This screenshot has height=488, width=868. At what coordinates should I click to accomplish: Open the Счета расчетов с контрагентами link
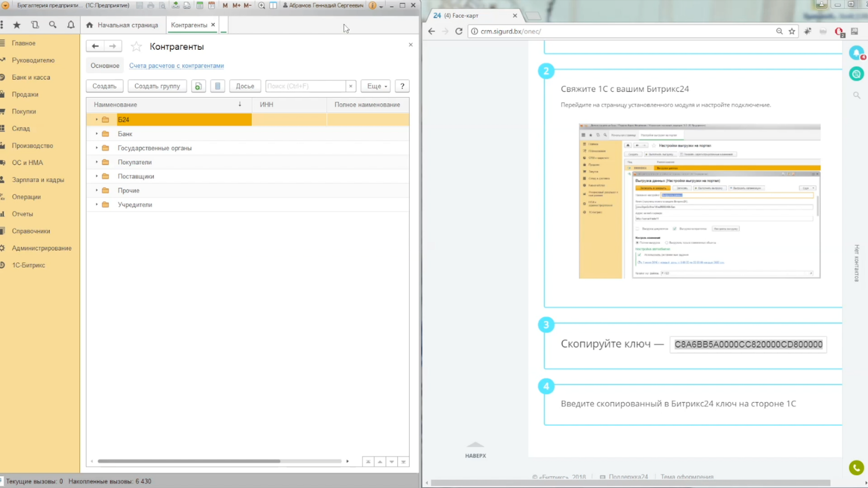tap(176, 66)
